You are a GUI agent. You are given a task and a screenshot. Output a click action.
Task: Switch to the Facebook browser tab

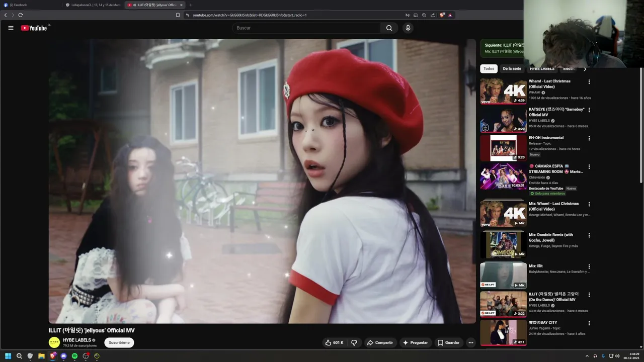click(x=30, y=5)
